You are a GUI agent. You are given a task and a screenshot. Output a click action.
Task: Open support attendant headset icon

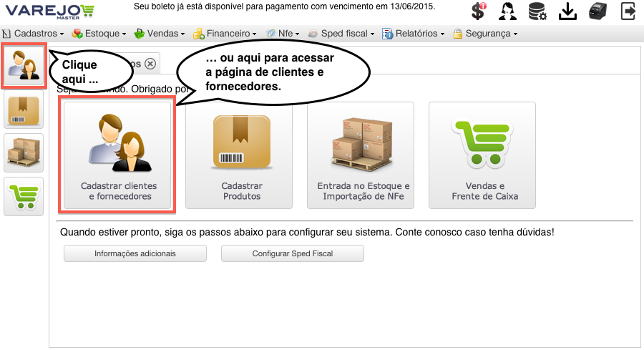pyautogui.click(x=507, y=11)
